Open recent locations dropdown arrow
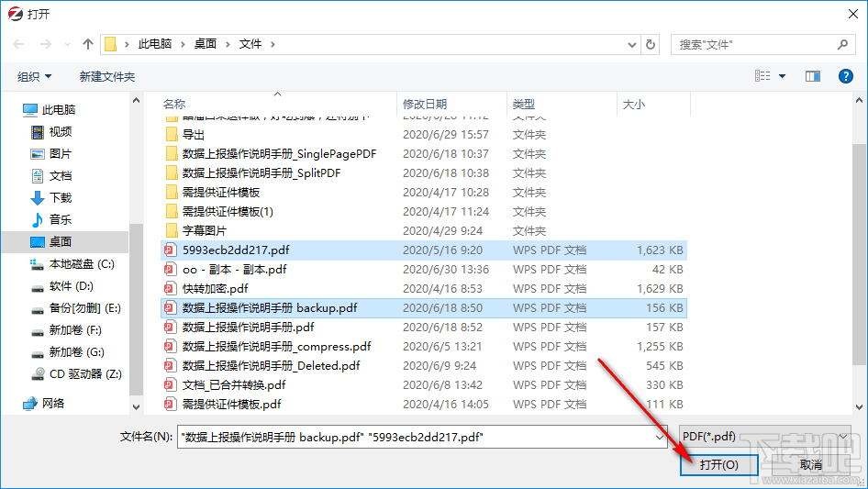The width and height of the screenshot is (868, 489). [67, 44]
